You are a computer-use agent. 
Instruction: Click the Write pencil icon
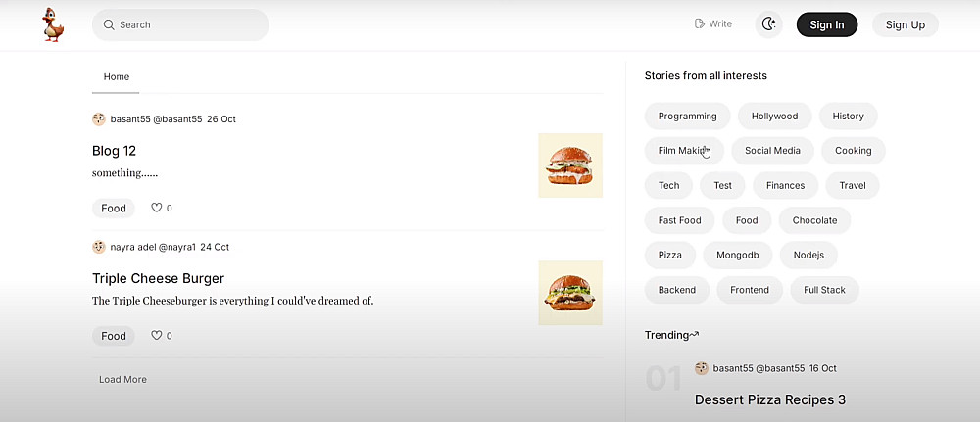tap(700, 24)
